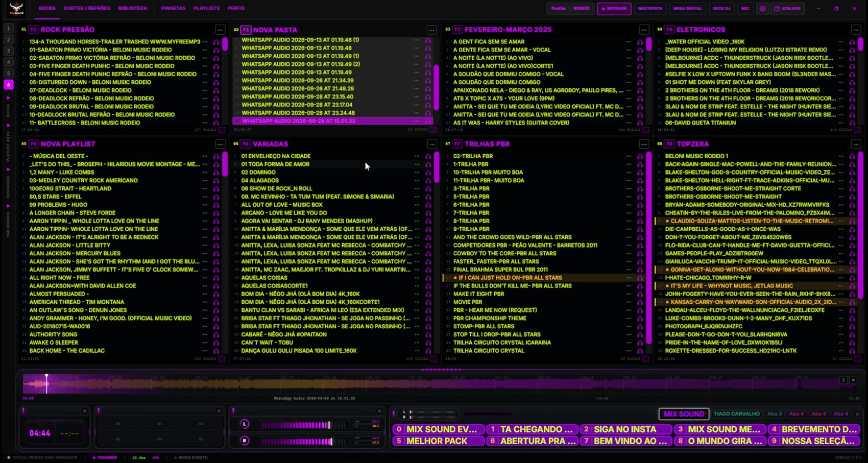Open the ATALHOS shortcuts button
Viewport: 868px width, 463px height.
pos(787,9)
